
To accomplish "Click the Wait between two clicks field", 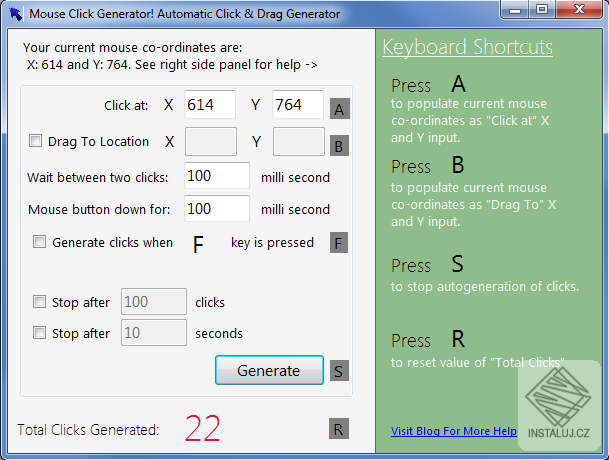I will click(x=217, y=176).
